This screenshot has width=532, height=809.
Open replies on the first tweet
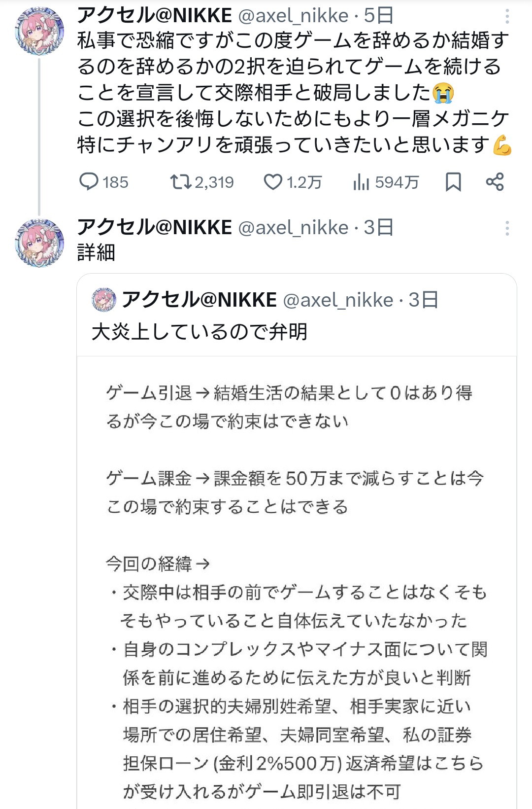(x=90, y=182)
